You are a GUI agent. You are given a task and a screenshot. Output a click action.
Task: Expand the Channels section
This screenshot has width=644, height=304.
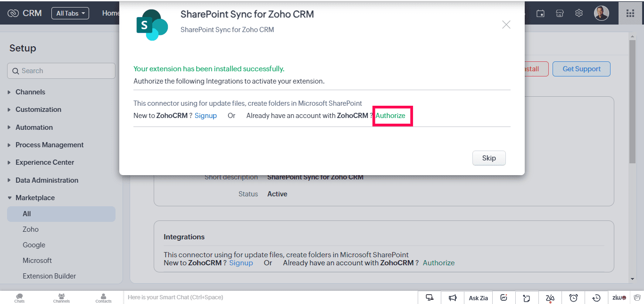30,92
